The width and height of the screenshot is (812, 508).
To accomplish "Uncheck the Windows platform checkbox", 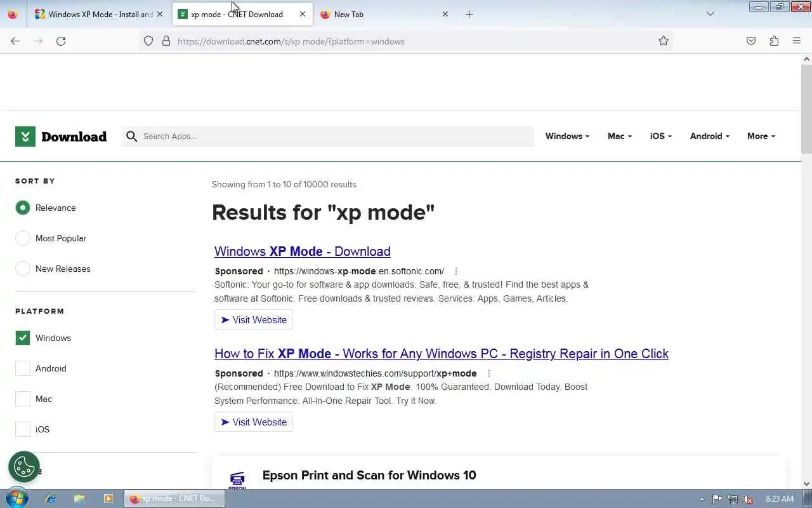I will pos(23,338).
